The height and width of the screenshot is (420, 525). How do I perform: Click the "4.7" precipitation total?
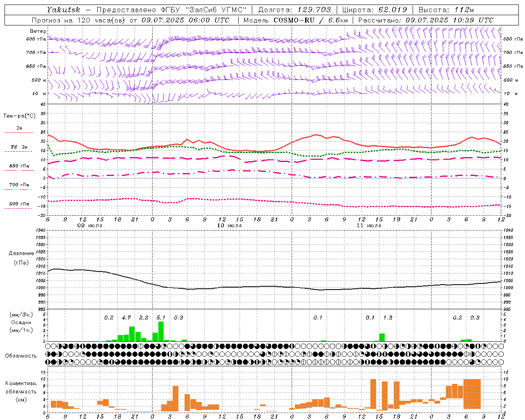click(x=126, y=317)
